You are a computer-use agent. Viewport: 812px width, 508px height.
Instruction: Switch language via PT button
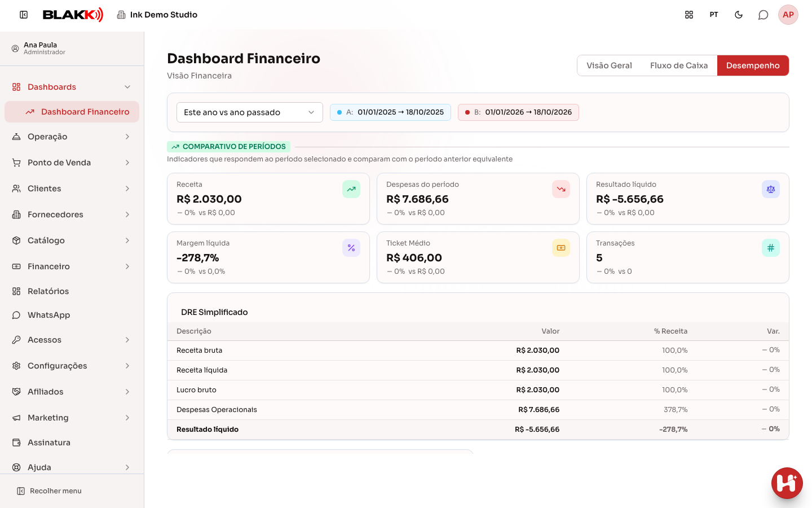pyautogui.click(x=714, y=15)
